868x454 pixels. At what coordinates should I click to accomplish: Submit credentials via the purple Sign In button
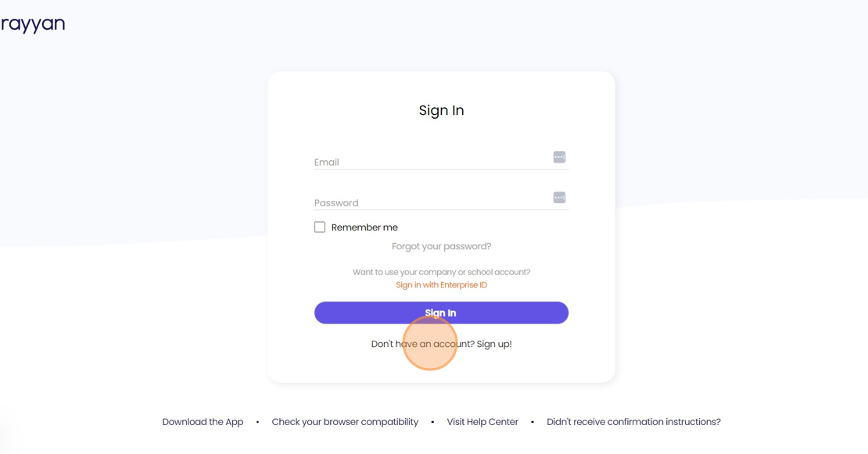[x=441, y=313]
